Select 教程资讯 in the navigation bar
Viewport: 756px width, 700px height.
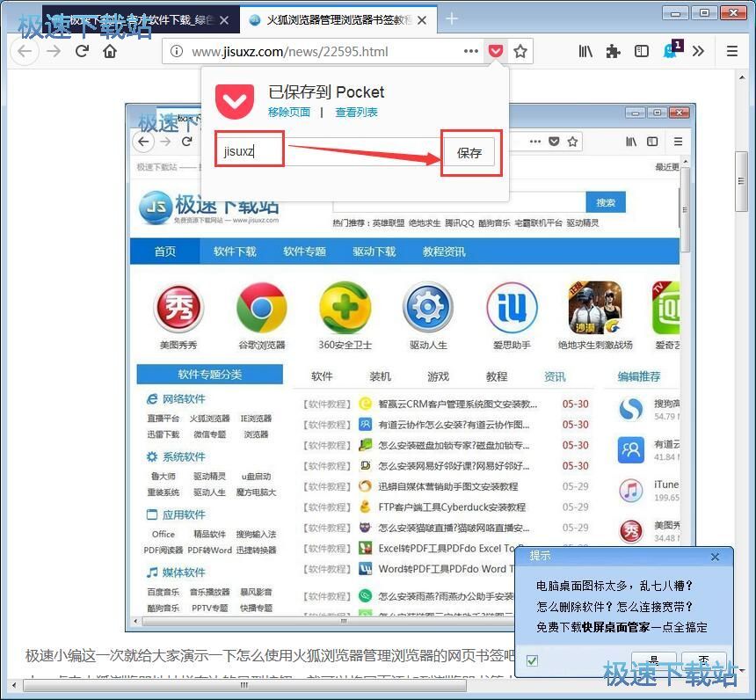[x=444, y=252]
